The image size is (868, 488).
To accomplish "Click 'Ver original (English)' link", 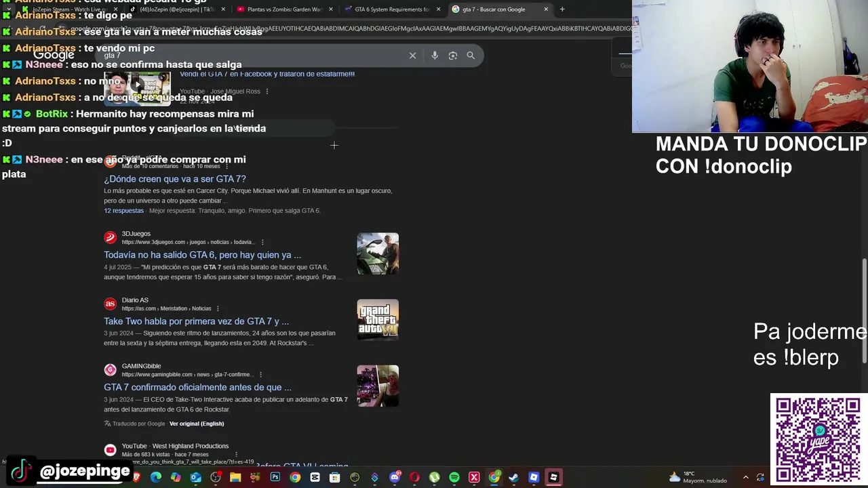I will tap(197, 424).
